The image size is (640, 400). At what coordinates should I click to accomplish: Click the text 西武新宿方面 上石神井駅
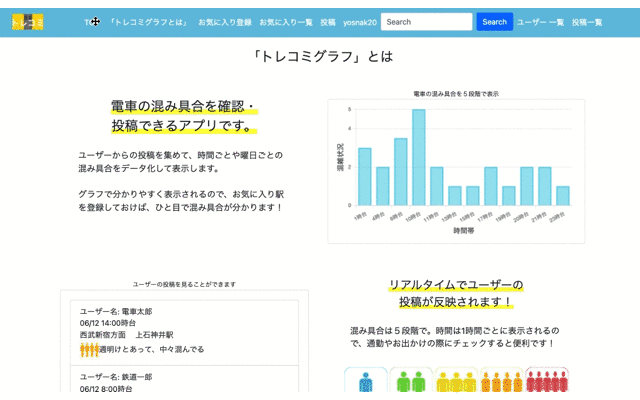click(x=127, y=335)
